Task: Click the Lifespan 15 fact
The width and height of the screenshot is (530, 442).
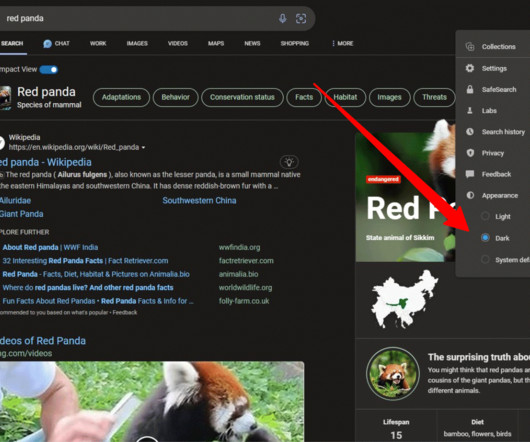Action: [x=396, y=429]
